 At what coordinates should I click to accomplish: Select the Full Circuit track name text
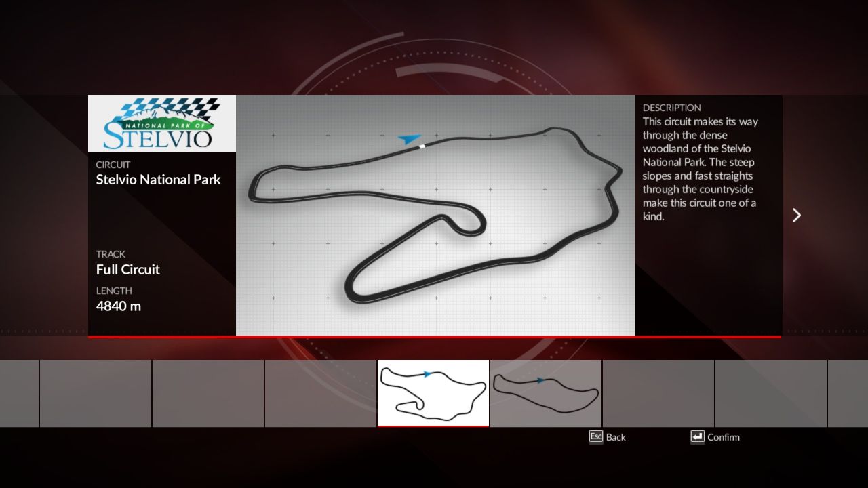click(x=127, y=270)
